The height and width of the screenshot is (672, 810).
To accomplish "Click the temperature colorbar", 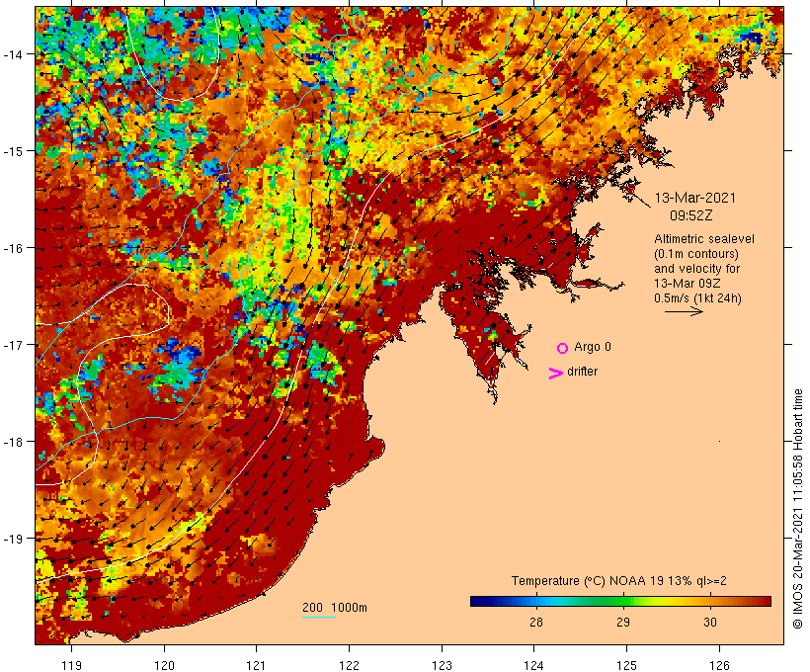I will [x=620, y=601].
